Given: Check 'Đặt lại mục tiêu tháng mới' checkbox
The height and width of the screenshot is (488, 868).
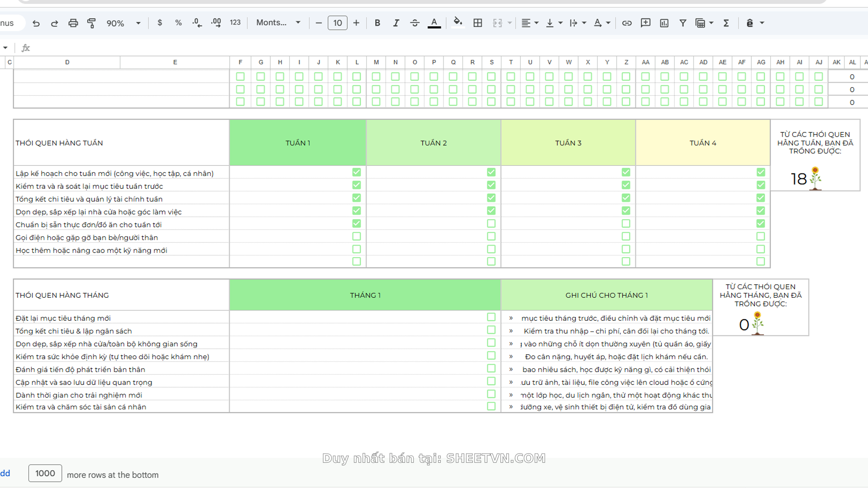Looking at the screenshot, I should (x=491, y=317).
